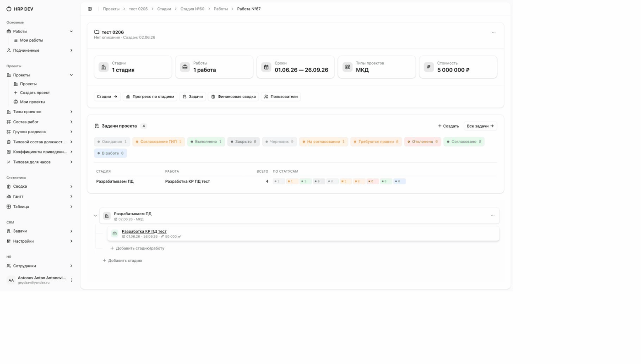Go to Проекты breadcrumb
This screenshot has height=364, width=641.
(111, 9)
